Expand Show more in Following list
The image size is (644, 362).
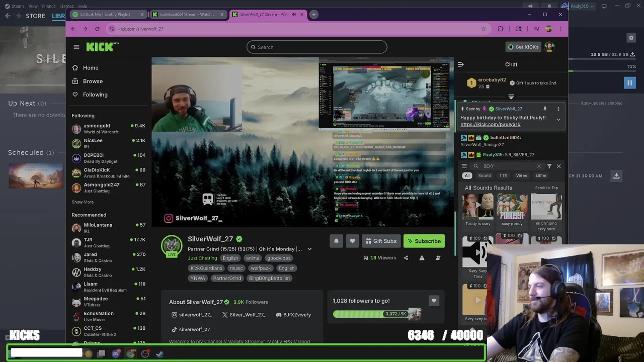coord(83,202)
